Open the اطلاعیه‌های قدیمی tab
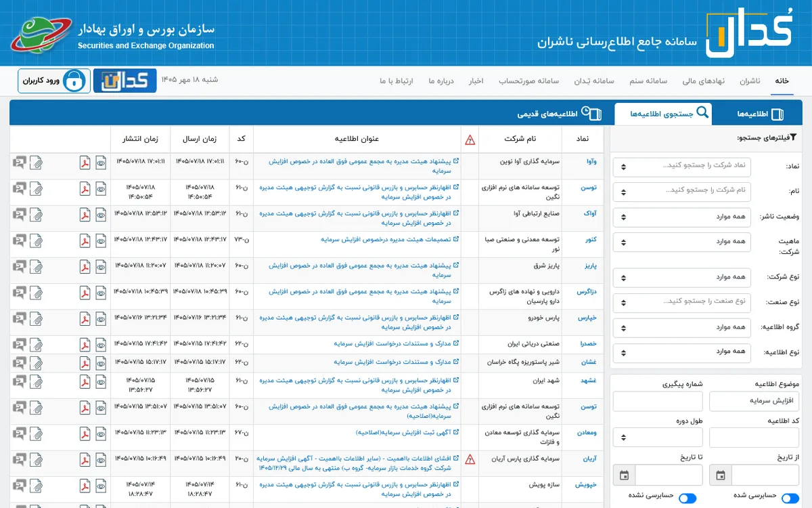 [559, 114]
